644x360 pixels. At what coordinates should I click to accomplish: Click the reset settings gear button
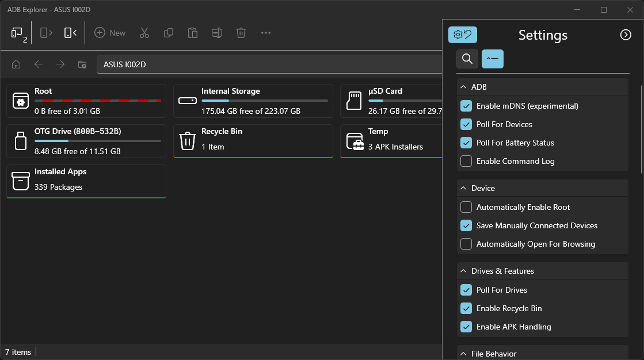[x=463, y=35]
